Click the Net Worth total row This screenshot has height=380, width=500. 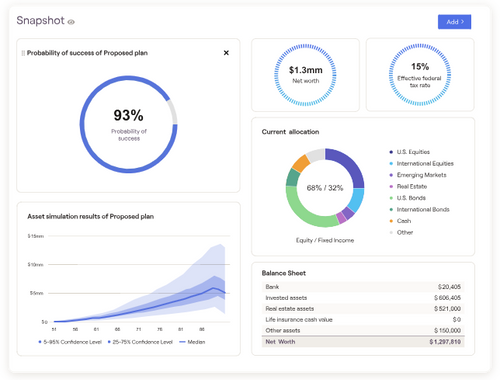(x=363, y=342)
